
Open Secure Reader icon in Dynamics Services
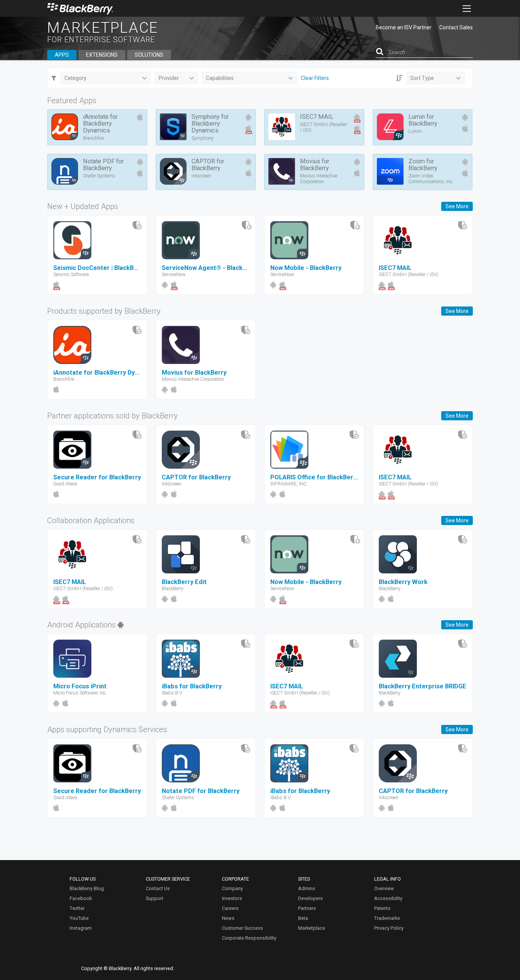tap(72, 763)
